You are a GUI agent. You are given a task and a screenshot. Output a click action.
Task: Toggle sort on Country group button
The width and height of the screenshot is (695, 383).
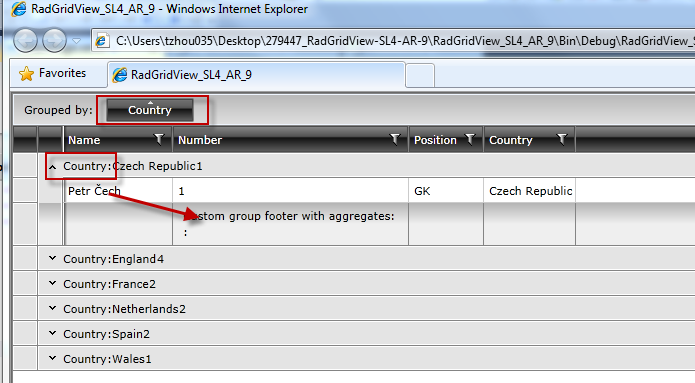point(150,109)
